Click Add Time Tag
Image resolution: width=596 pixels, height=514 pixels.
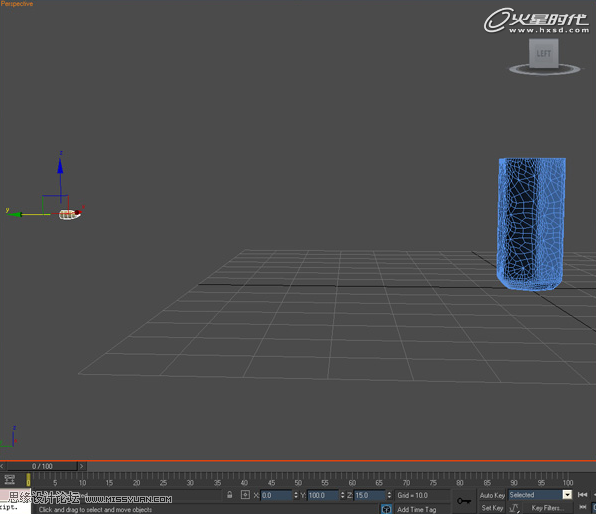coord(417,509)
